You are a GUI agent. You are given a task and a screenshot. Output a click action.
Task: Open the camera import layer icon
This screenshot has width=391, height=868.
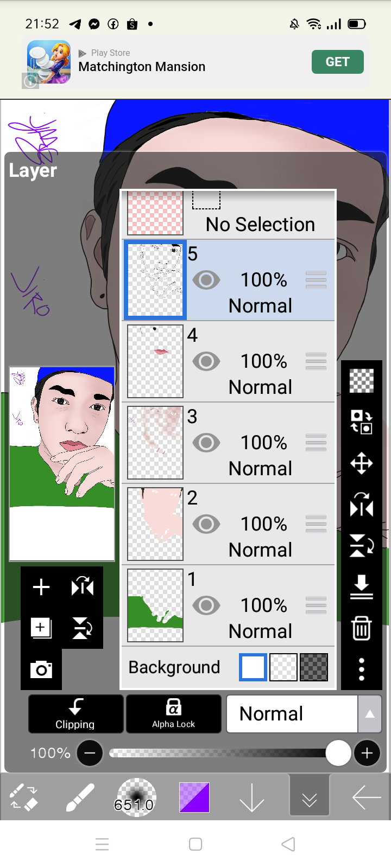click(x=41, y=670)
